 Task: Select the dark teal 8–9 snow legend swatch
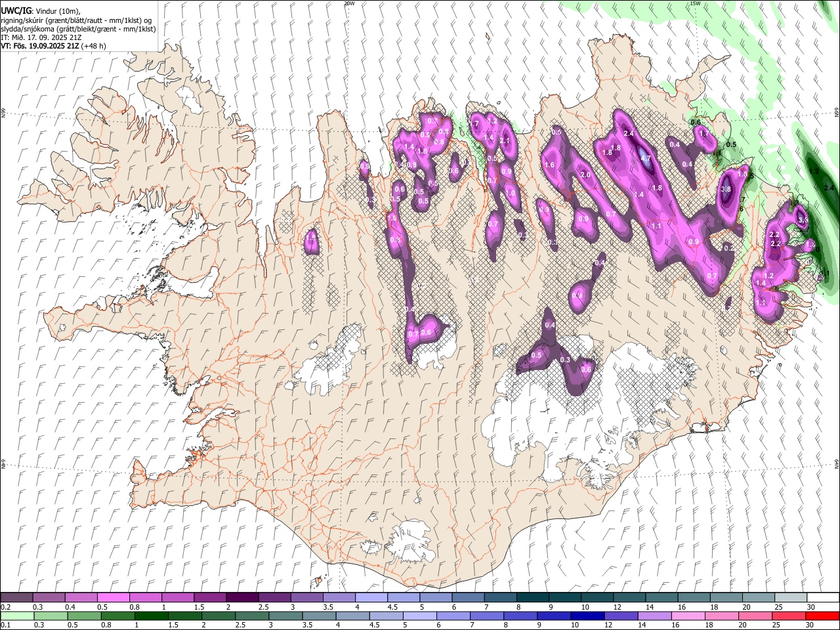pyautogui.click(x=532, y=598)
